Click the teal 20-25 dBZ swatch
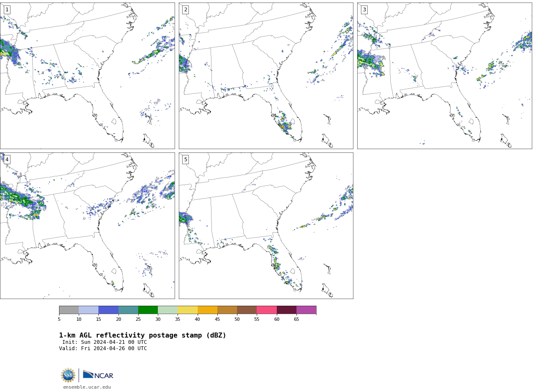 click(128, 310)
